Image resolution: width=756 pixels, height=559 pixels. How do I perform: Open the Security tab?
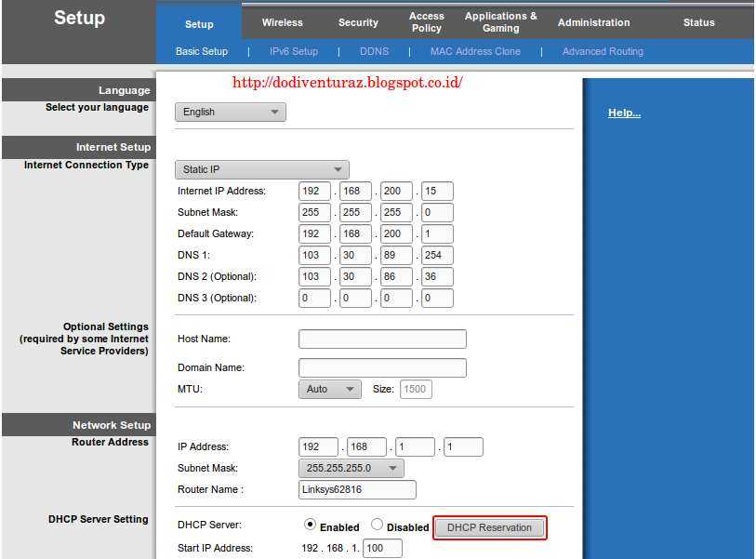tap(358, 22)
